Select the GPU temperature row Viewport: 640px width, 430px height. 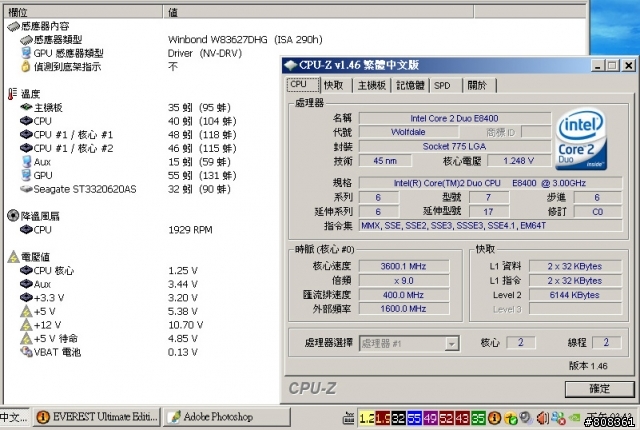pos(128,175)
